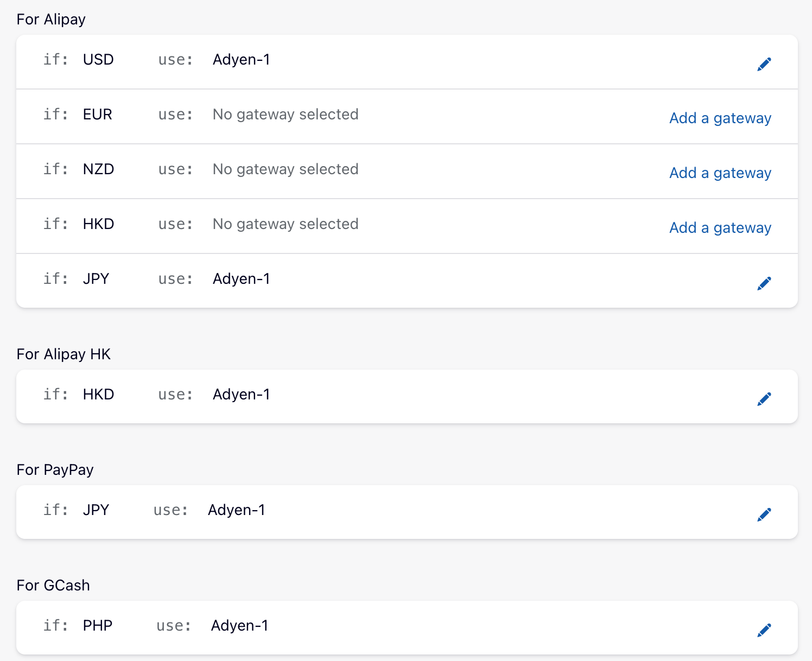The image size is (812, 661).
Task: Click JPY currency under the For Alipay section
Action: click(x=96, y=279)
